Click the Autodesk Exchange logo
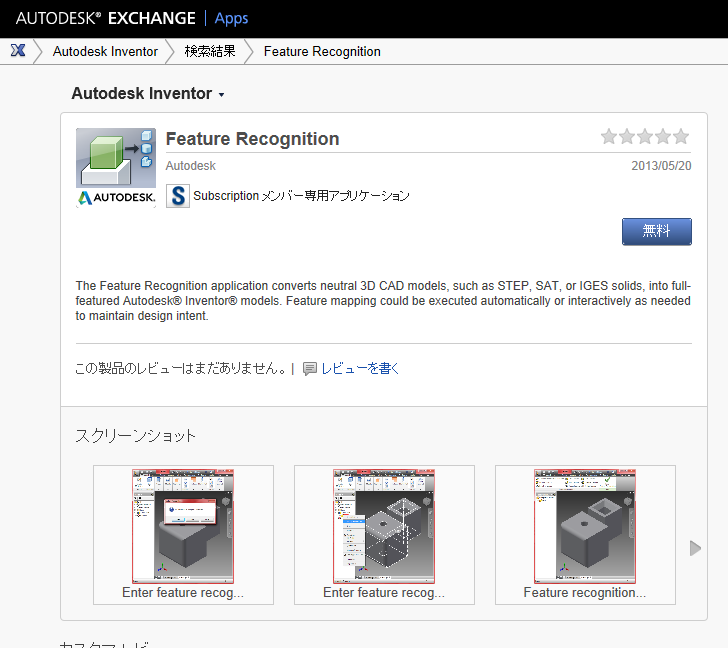 [x=105, y=18]
